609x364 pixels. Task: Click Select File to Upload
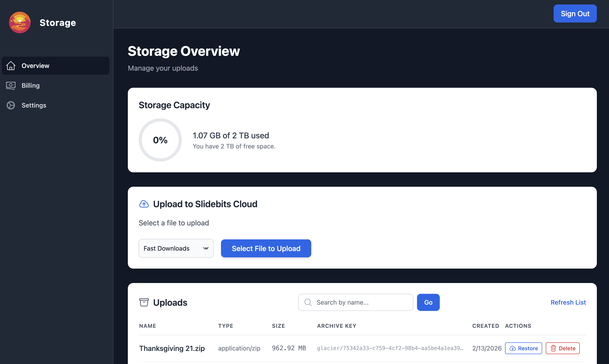point(266,248)
